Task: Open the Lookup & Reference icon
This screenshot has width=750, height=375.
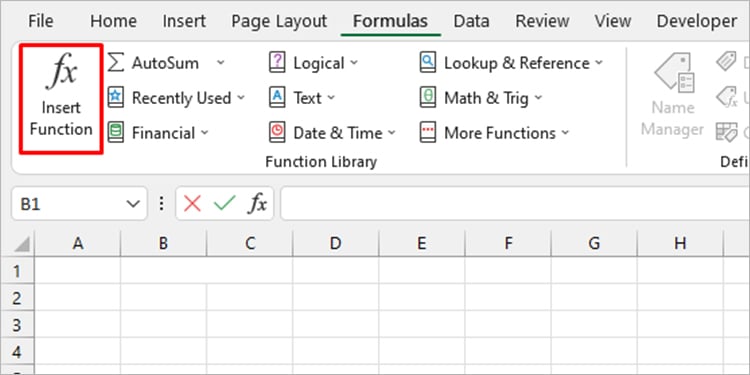Action: coord(428,63)
